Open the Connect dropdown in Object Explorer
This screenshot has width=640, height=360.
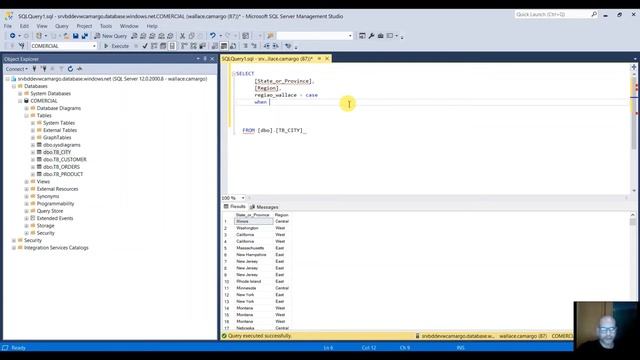point(17,69)
